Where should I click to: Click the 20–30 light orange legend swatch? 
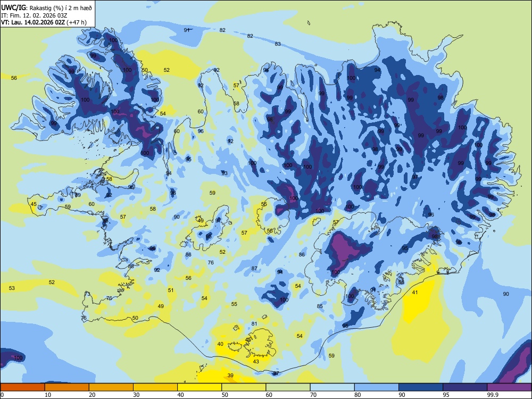[x=111, y=387]
